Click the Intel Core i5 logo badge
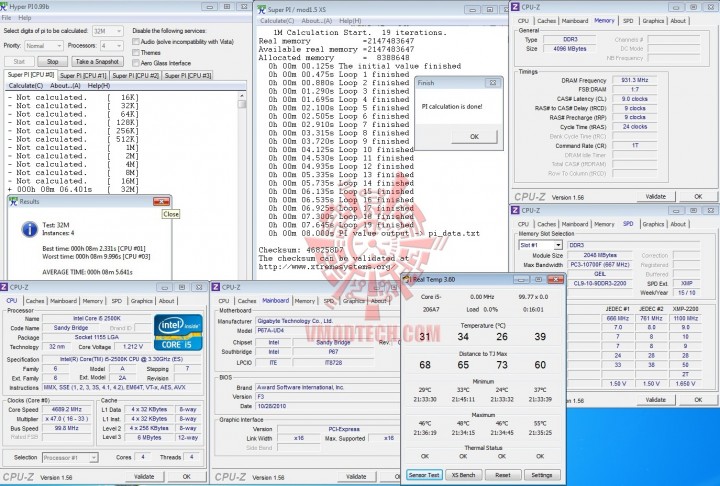The height and width of the screenshot is (486, 720). coord(178,332)
